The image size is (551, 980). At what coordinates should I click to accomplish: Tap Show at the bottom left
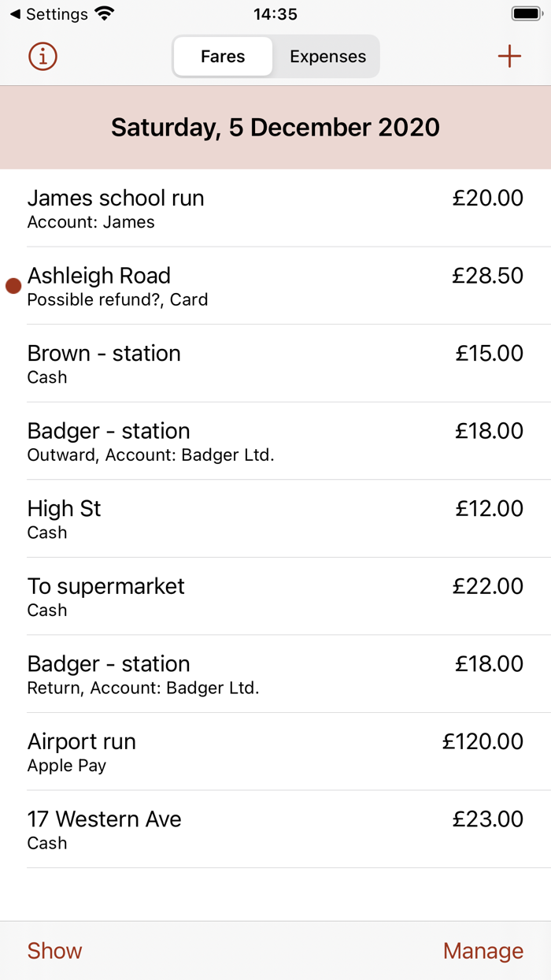(54, 951)
